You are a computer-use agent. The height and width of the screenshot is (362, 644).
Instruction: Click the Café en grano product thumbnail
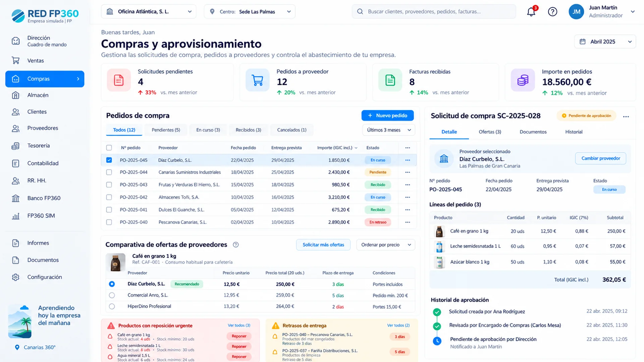tap(115, 262)
